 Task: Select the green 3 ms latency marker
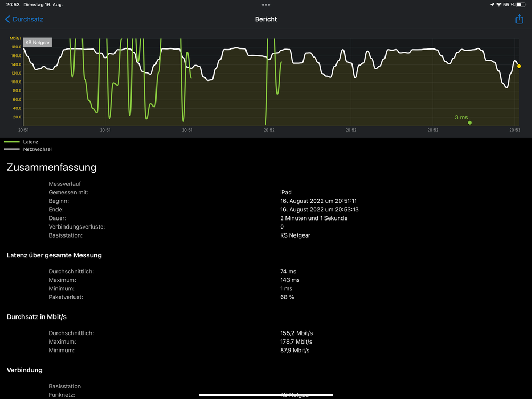pyautogui.click(x=470, y=123)
